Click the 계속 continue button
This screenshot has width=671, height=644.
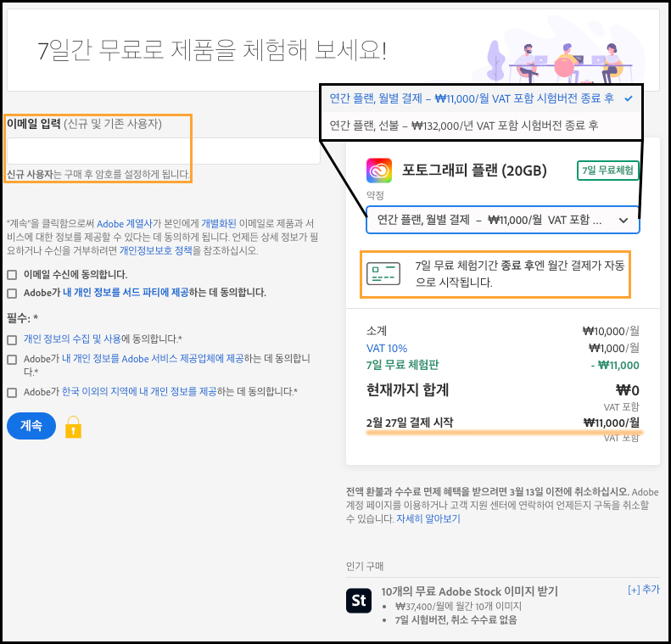point(31,426)
